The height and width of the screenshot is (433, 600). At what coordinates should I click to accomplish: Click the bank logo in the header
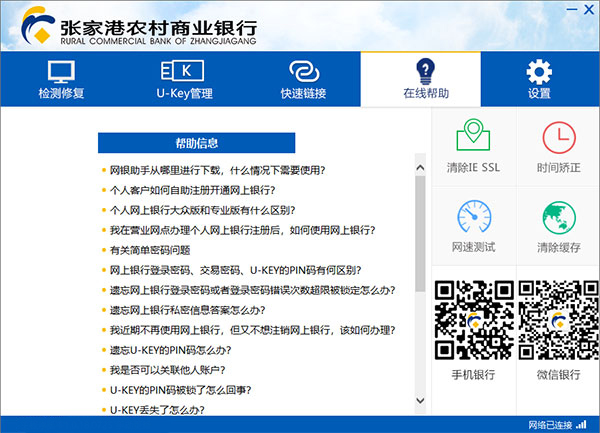coord(38,25)
